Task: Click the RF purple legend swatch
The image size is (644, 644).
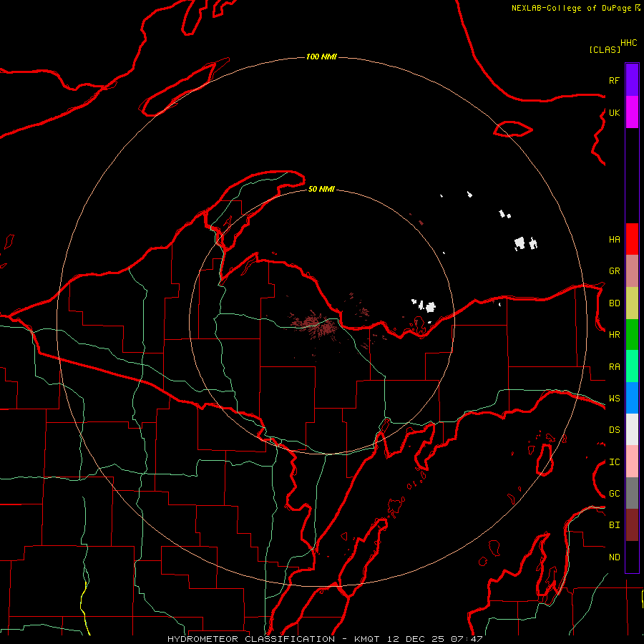Action: pyautogui.click(x=632, y=80)
